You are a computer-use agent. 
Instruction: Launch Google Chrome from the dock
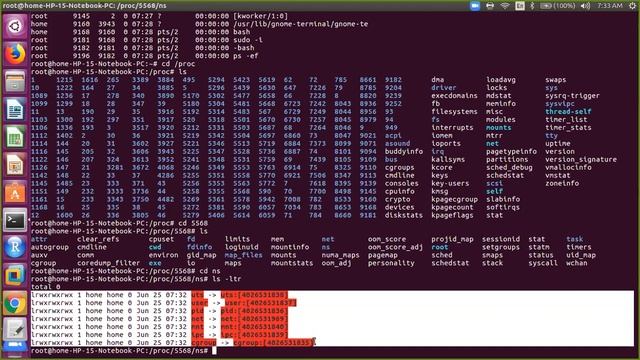(x=15, y=303)
